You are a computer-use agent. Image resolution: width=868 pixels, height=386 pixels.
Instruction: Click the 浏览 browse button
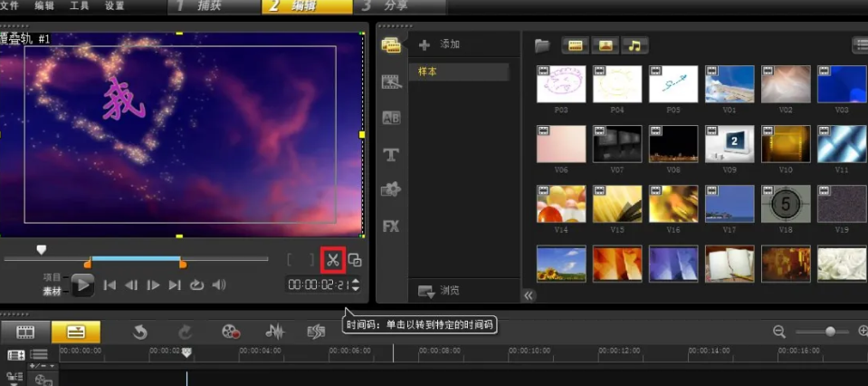pos(440,291)
